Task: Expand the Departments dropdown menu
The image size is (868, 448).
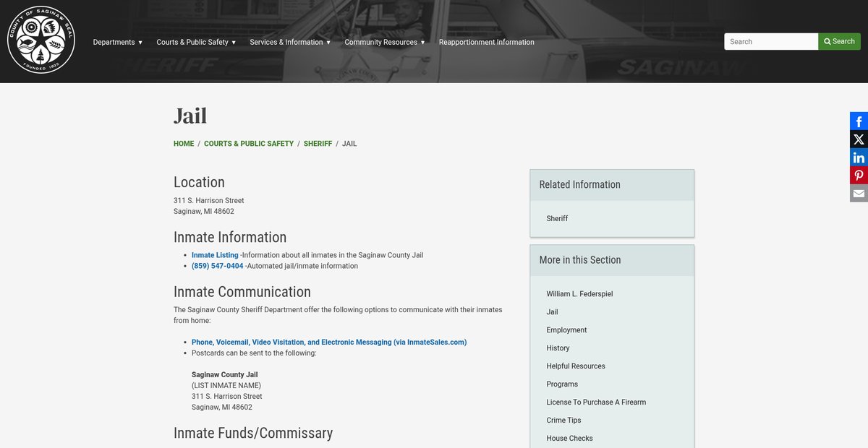Action: (x=117, y=42)
